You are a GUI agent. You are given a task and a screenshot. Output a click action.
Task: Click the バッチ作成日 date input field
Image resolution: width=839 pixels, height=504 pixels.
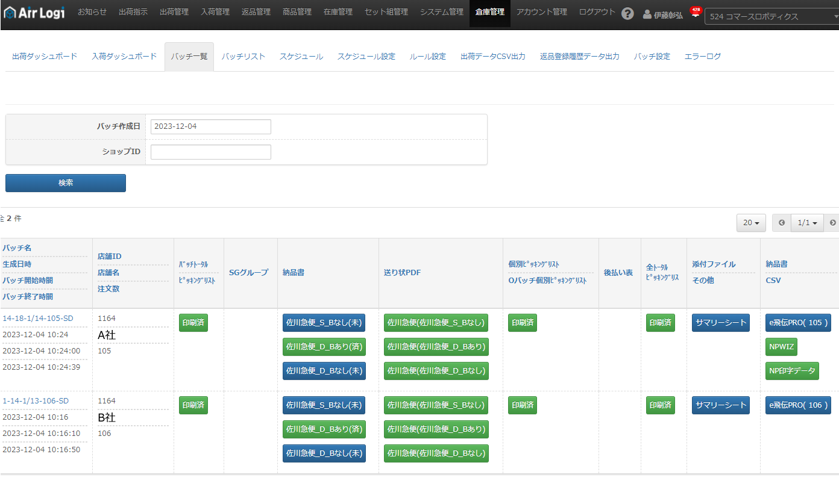(x=210, y=126)
